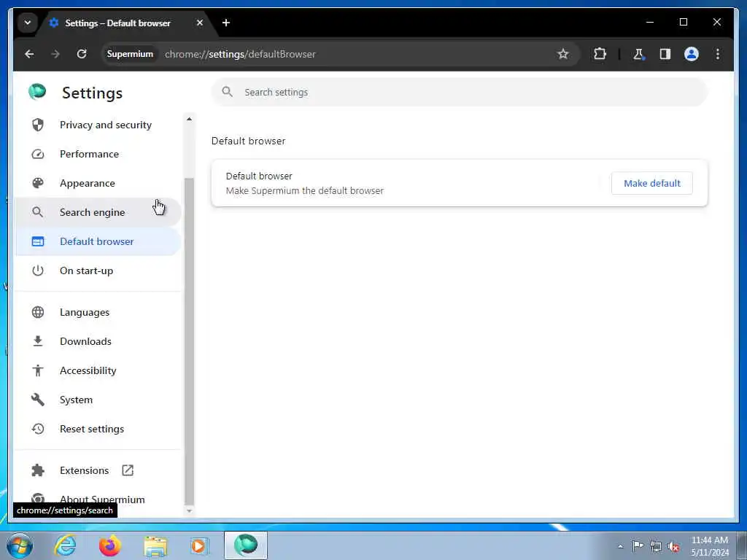Screen dimensions: 747x560
Task: Open Performance settings
Action: point(97,154)
